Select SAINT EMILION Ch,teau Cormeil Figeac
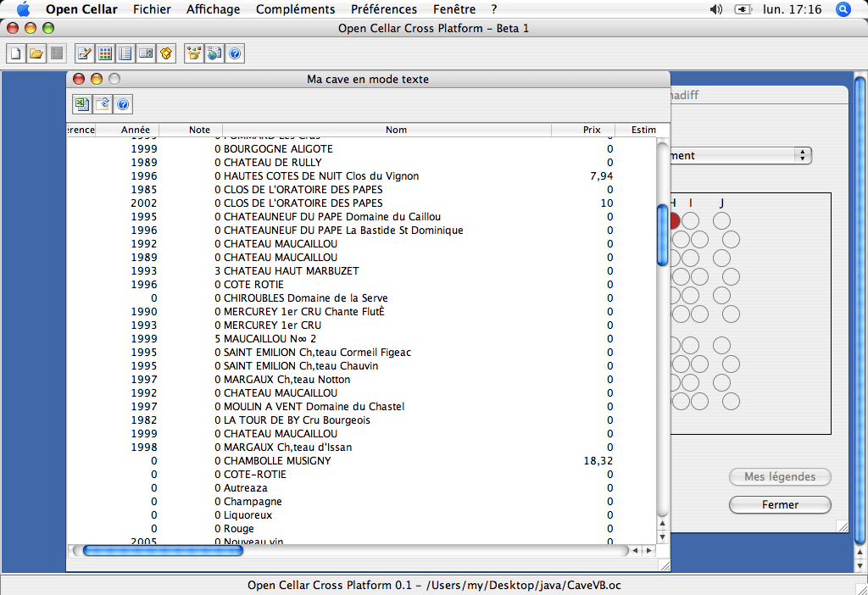 pyautogui.click(x=361, y=353)
